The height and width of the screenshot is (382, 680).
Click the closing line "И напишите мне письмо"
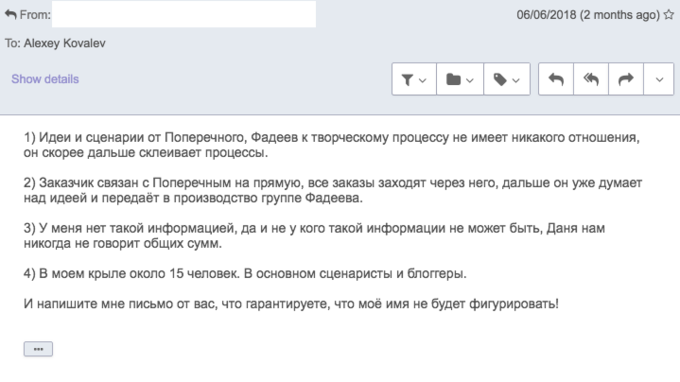pos(291,304)
